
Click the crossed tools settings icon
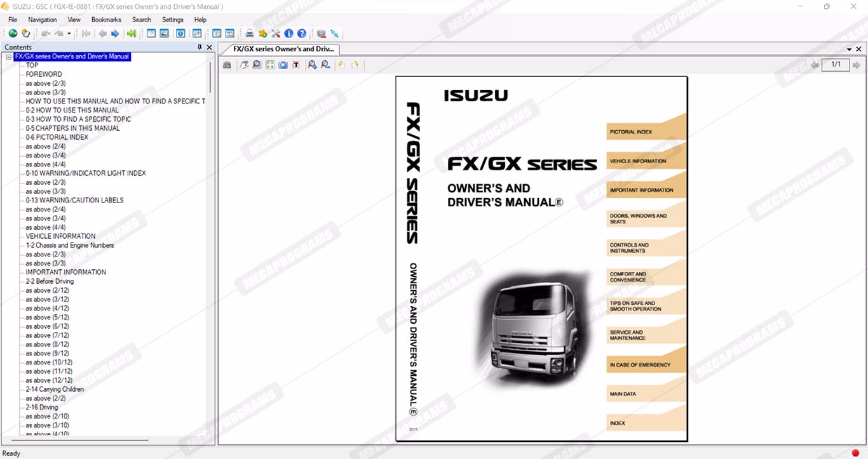[276, 34]
